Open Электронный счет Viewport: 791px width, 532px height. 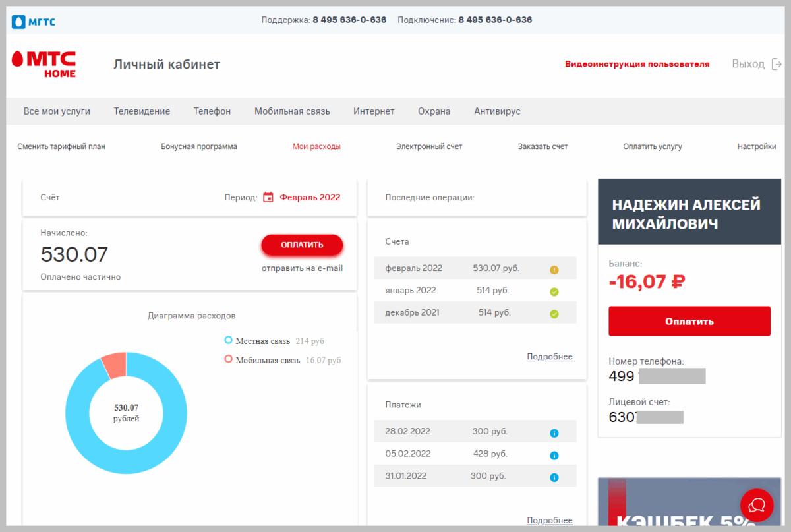click(x=429, y=147)
